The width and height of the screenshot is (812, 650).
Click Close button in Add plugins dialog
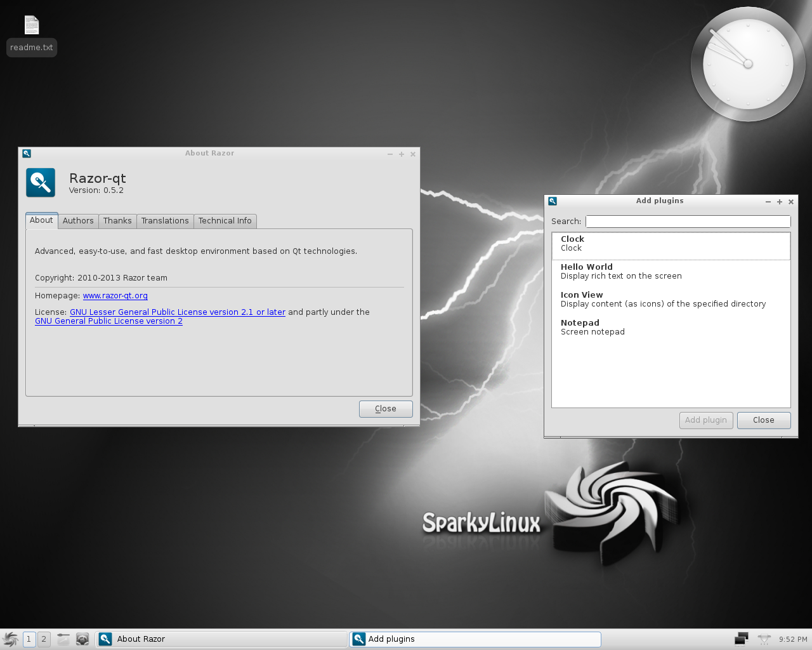[x=764, y=420]
